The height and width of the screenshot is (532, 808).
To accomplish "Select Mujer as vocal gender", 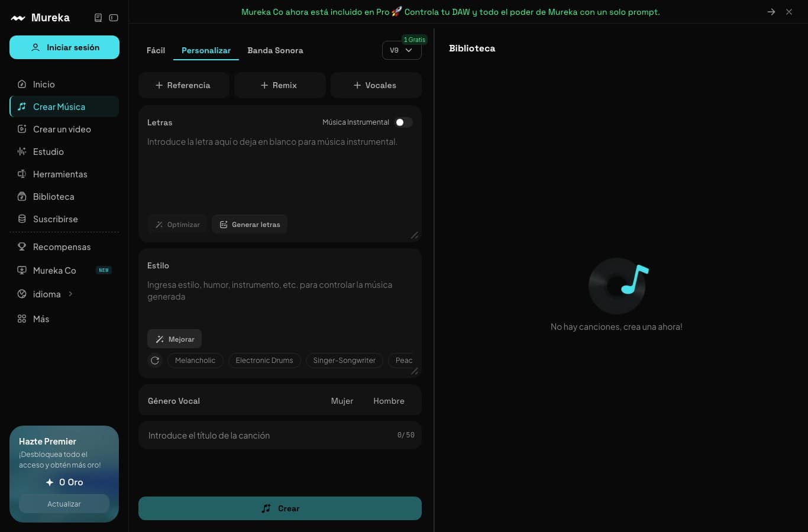I will (342, 401).
